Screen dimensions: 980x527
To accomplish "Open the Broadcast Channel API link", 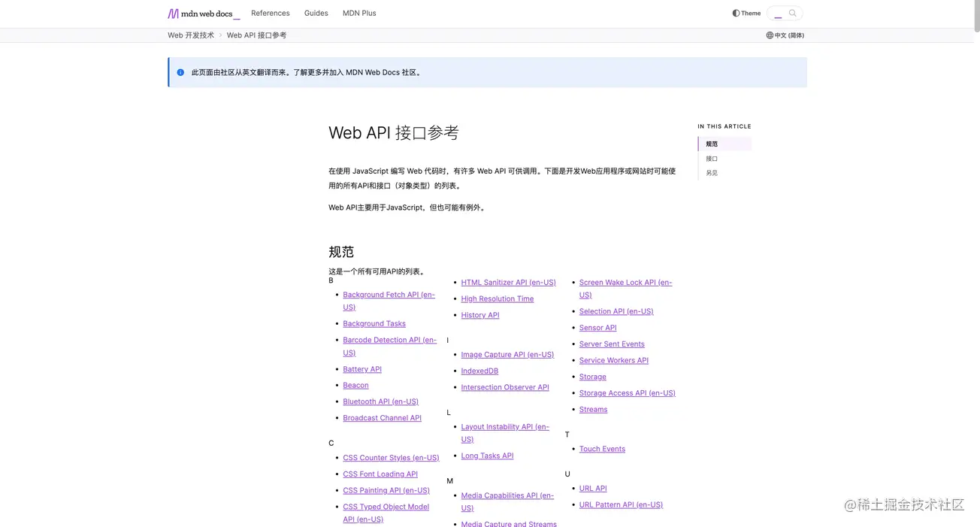I will (382, 418).
